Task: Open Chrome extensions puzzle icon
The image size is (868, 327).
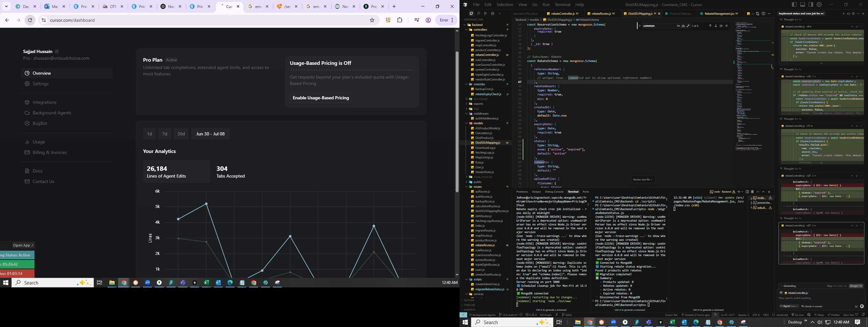Action: tap(400, 20)
